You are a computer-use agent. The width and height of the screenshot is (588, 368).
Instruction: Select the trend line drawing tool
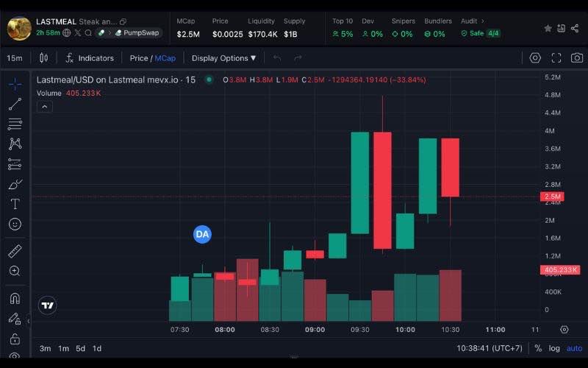point(15,104)
